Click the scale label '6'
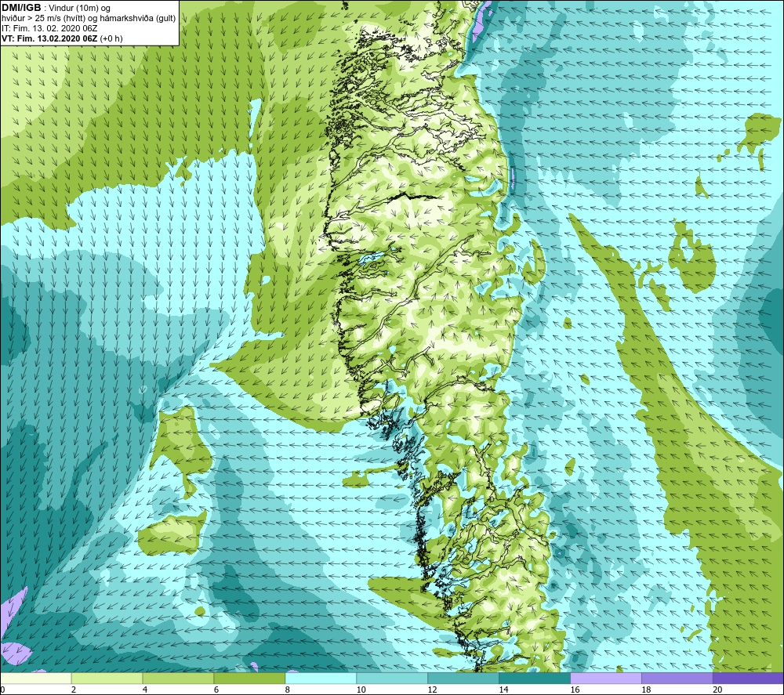This screenshot has height=695, width=784. click(216, 690)
